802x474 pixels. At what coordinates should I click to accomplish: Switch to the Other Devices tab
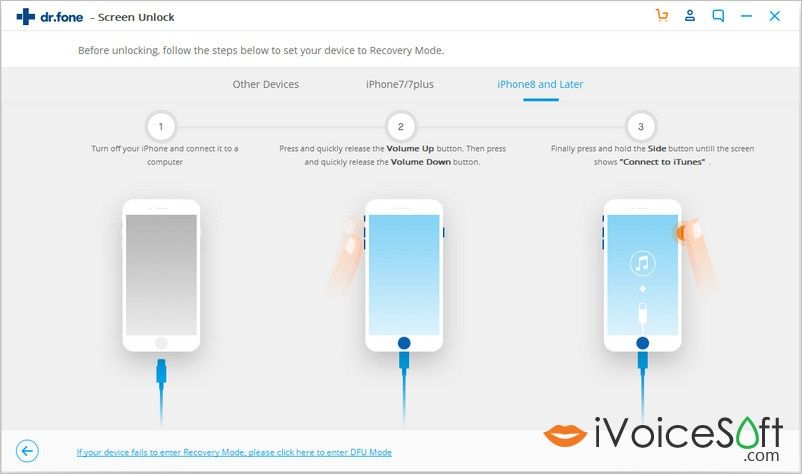pos(265,84)
